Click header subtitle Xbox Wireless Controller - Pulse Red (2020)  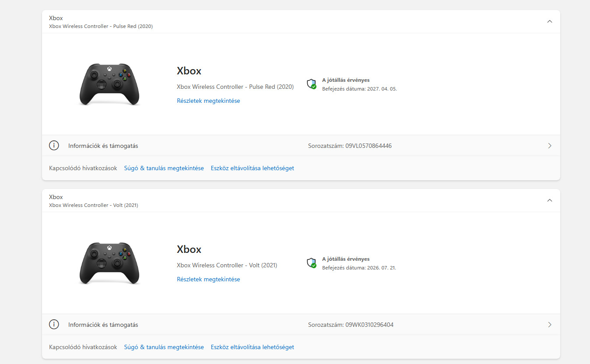[x=101, y=26]
